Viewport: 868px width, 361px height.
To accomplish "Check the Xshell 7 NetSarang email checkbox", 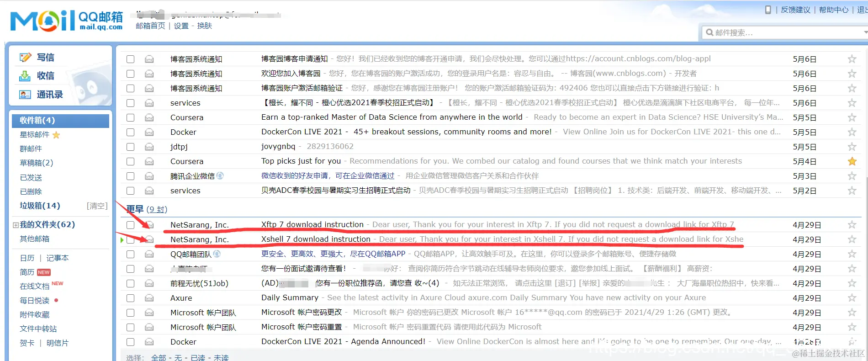I will click(131, 239).
